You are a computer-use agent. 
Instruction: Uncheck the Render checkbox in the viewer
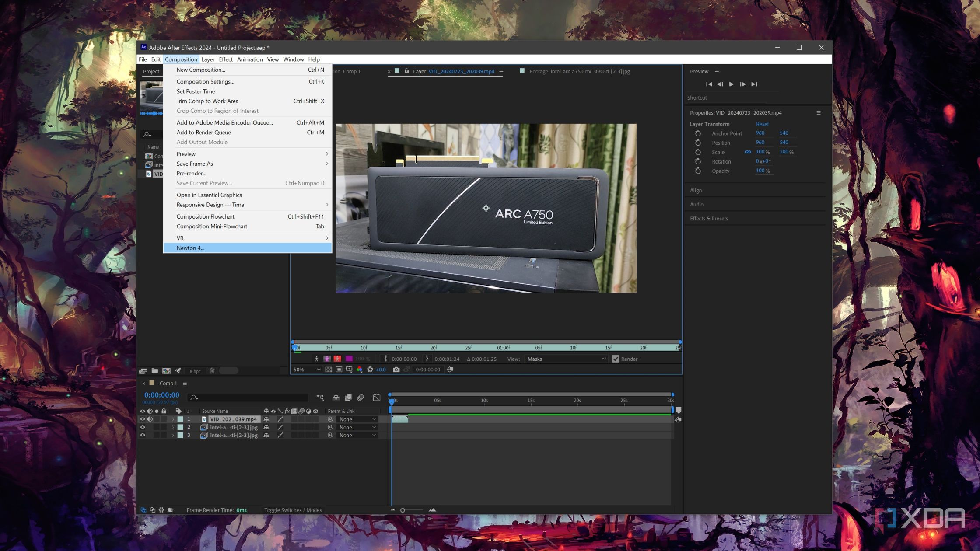pyautogui.click(x=616, y=359)
